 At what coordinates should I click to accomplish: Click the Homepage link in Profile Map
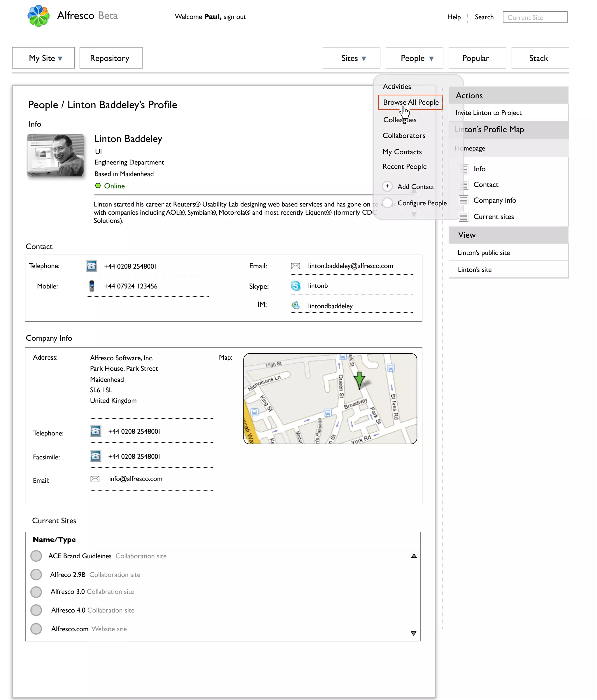pyautogui.click(x=470, y=148)
